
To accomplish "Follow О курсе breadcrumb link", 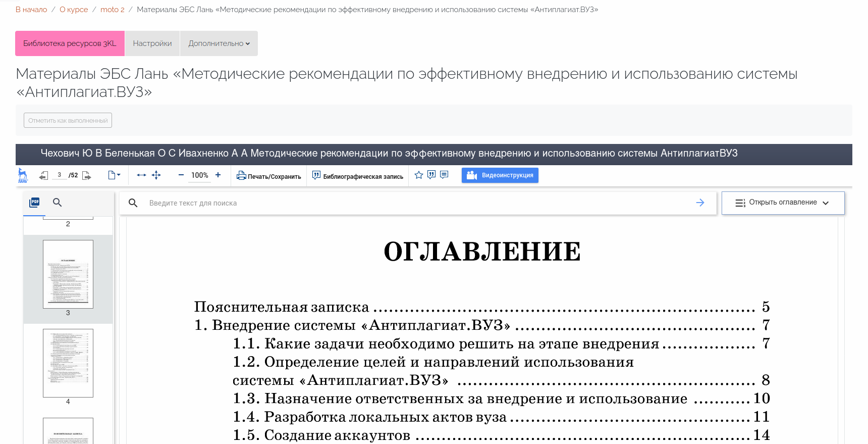I will click(x=74, y=10).
